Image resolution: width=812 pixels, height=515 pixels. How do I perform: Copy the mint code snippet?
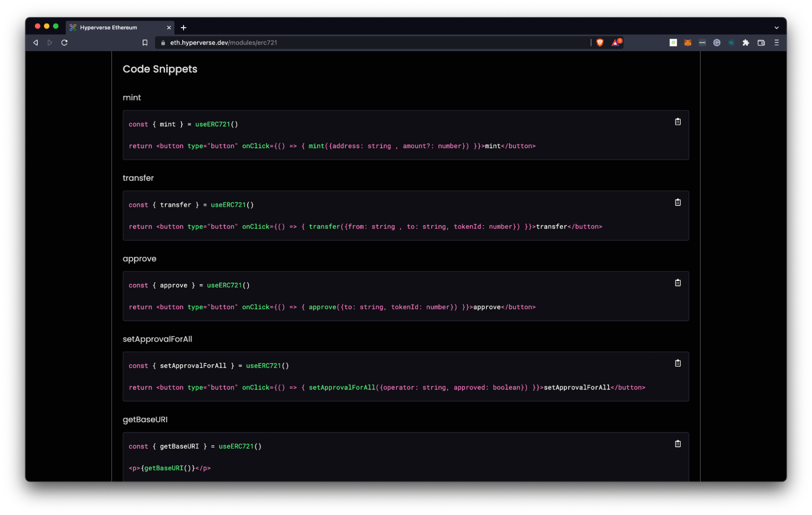(678, 121)
